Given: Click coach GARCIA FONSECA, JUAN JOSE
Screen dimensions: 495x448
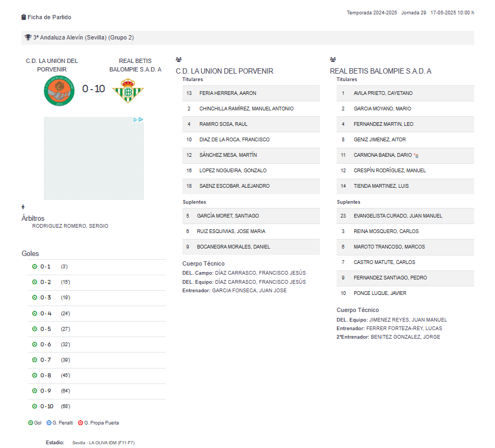Looking at the screenshot, I should pyautogui.click(x=249, y=291).
